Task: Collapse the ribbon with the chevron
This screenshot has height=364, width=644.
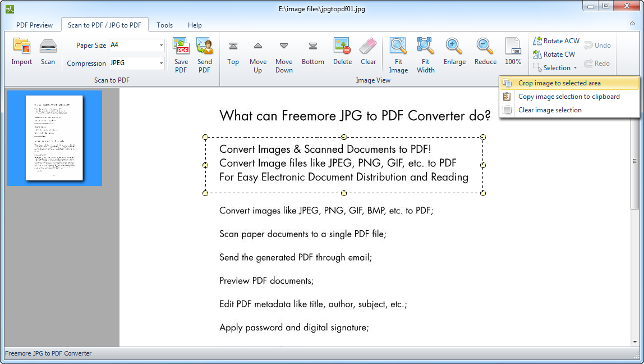Action: (633, 24)
